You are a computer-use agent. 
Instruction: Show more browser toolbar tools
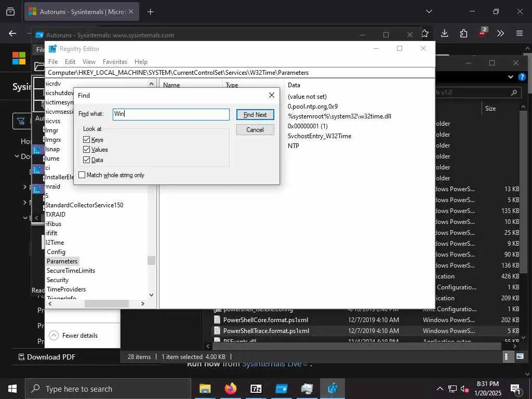coord(500,33)
